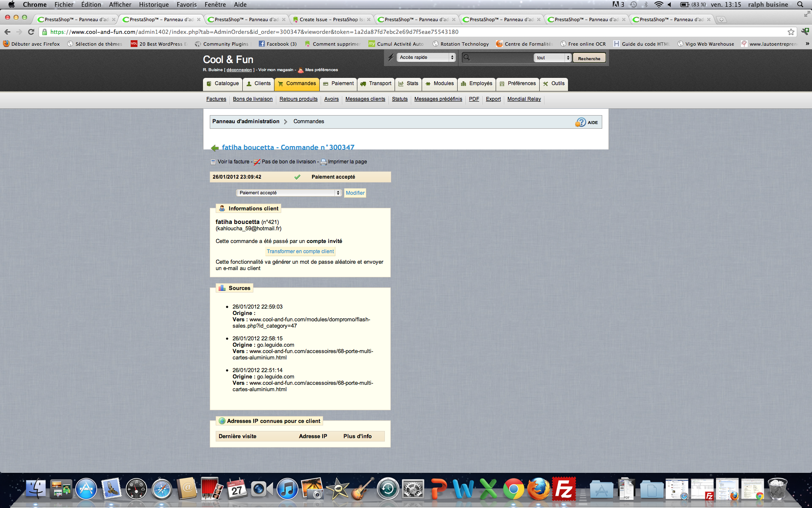Open the Free online OCR bookmark
The image size is (812, 508).
(583, 44)
